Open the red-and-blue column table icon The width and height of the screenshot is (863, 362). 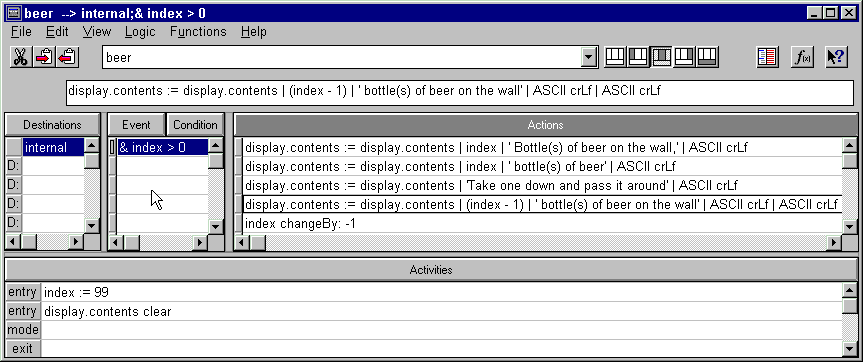(x=767, y=57)
